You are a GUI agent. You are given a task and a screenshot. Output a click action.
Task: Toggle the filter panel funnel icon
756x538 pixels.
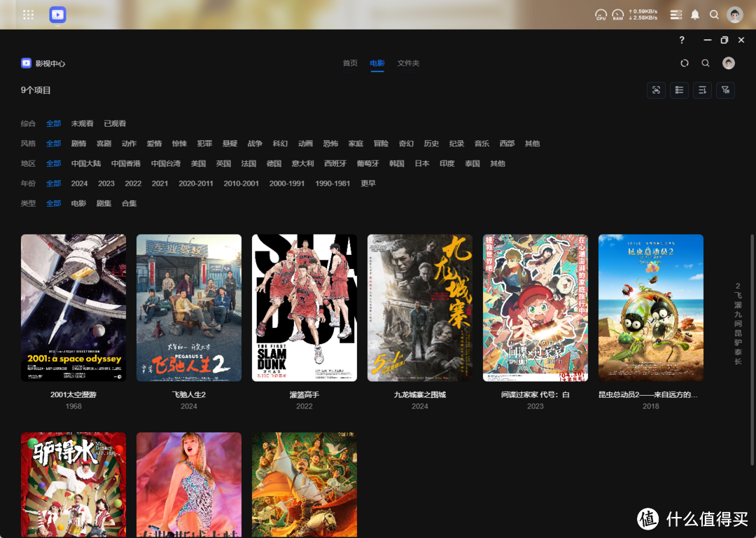(725, 90)
